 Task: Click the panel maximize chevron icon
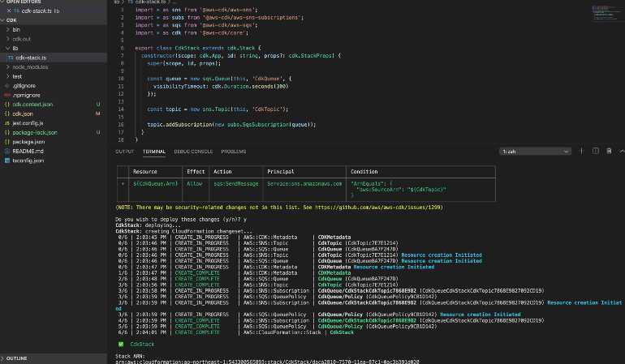coord(622,151)
